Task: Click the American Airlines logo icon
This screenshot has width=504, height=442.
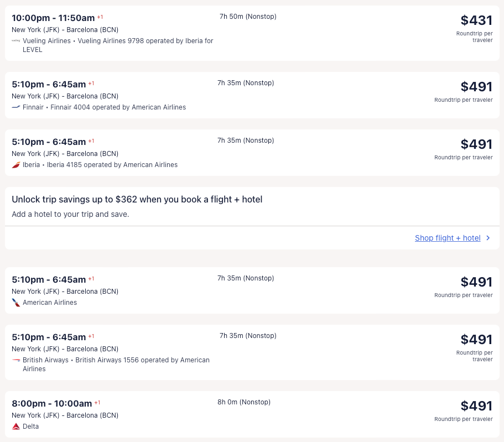Action: pyautogui.click(x=16, y=303)
